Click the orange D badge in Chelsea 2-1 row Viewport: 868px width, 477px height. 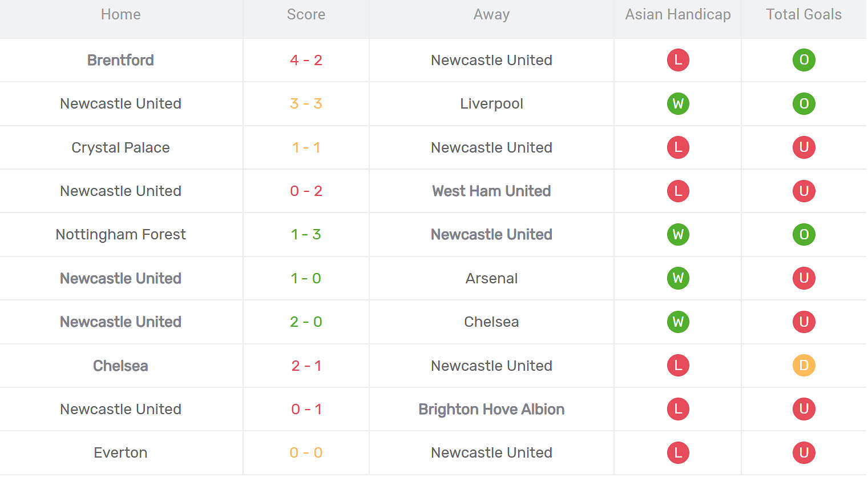pyautogui.click(x=804, y=366)
